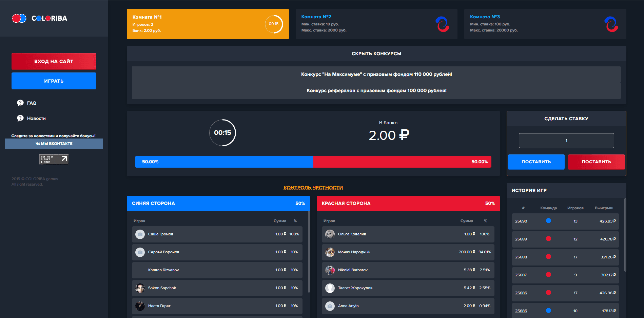Click the swirl icon in Комната №2
Screen dimensions: 644x318
tap(442, 24)
